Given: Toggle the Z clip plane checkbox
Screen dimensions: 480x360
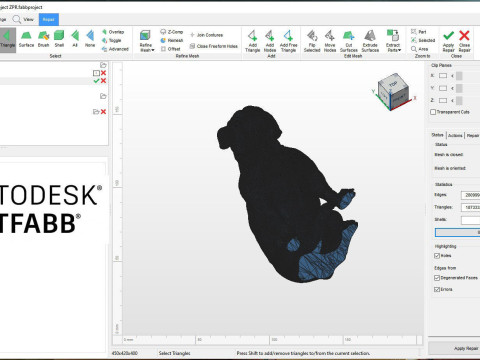Looking at the screenshot, I should pos(443,100).
